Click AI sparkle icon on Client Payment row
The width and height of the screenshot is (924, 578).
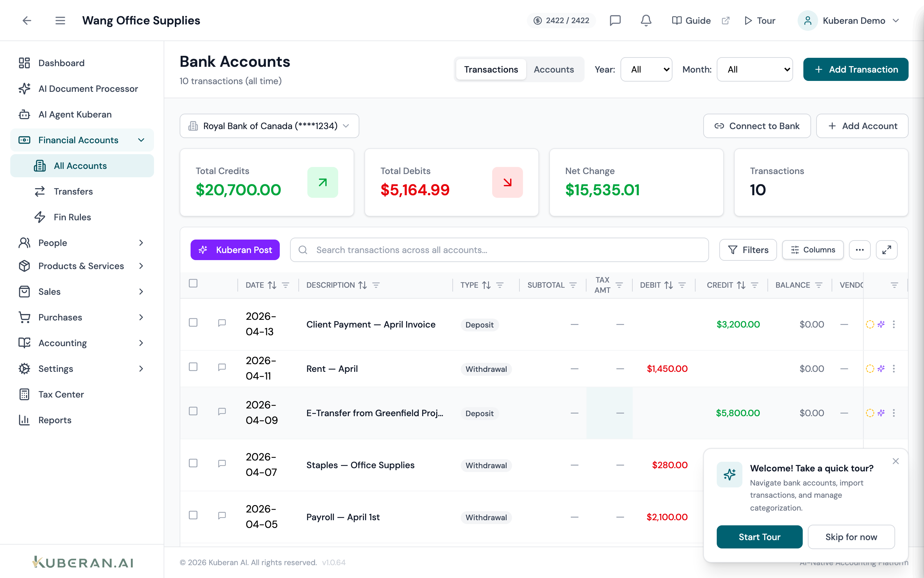[881, 324]
